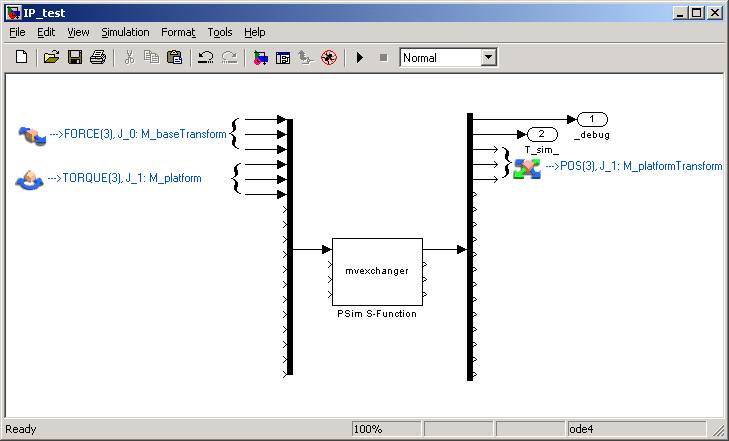Open the Tools menu

pos(219,32)
